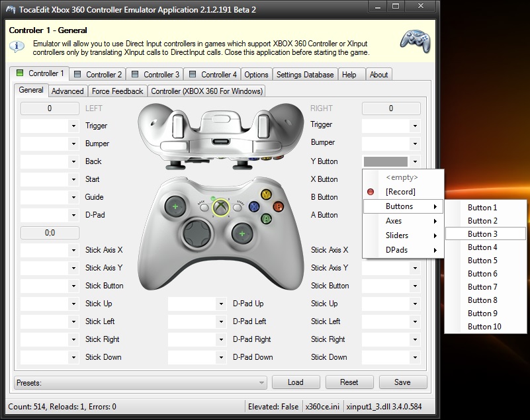This screenshot has height=420, width=530.
Task: Click the right thumbstick on controller image
Action: pos(242,233)
